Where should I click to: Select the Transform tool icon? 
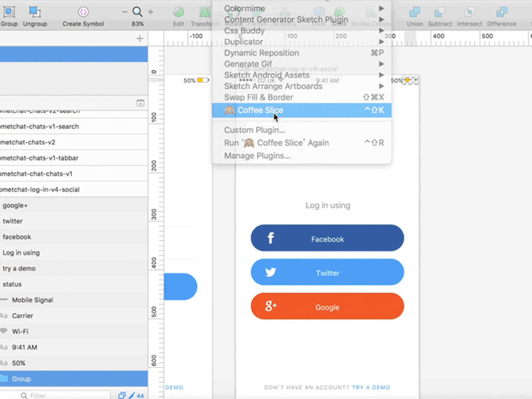(x=205, y=12)
